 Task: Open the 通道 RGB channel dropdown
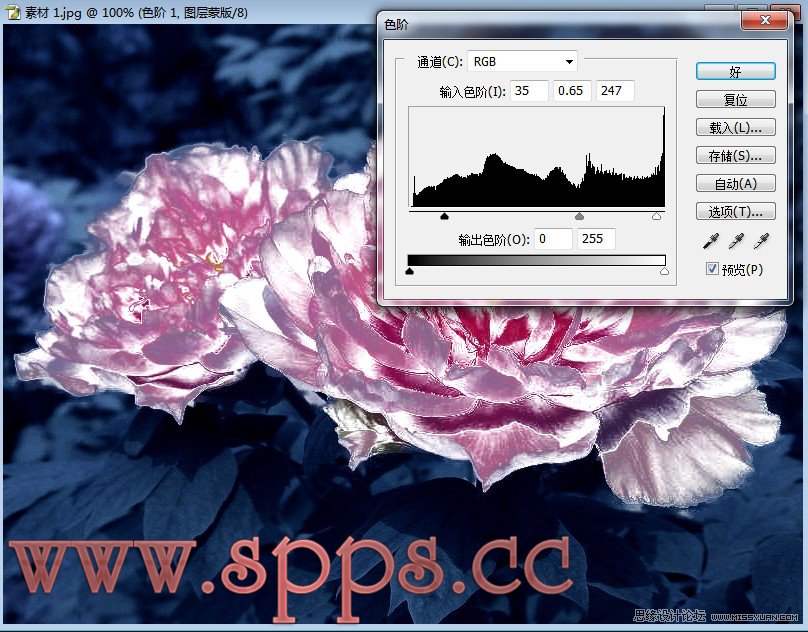522,61
